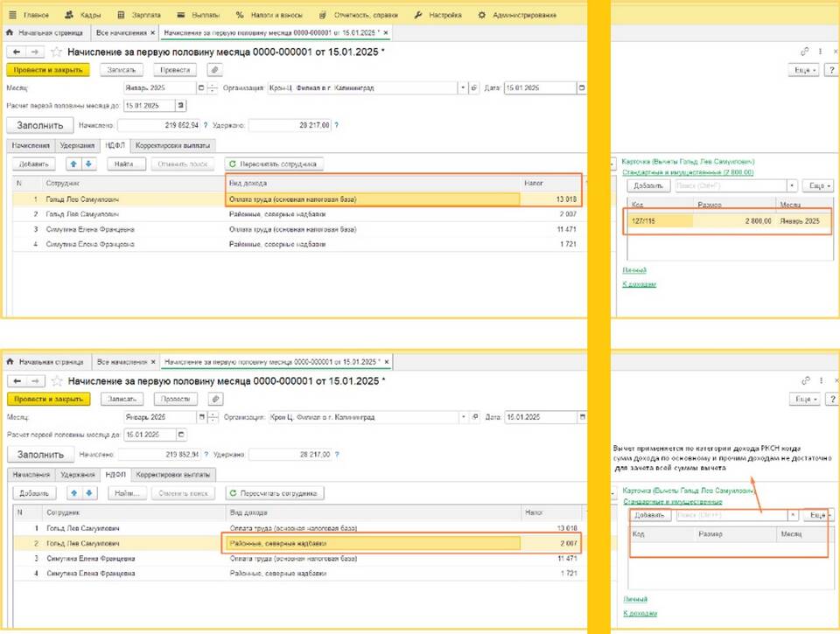Click Добавить in lower deductions card
The height and width of the screenshot is (634, 840).
click(649, 515)
